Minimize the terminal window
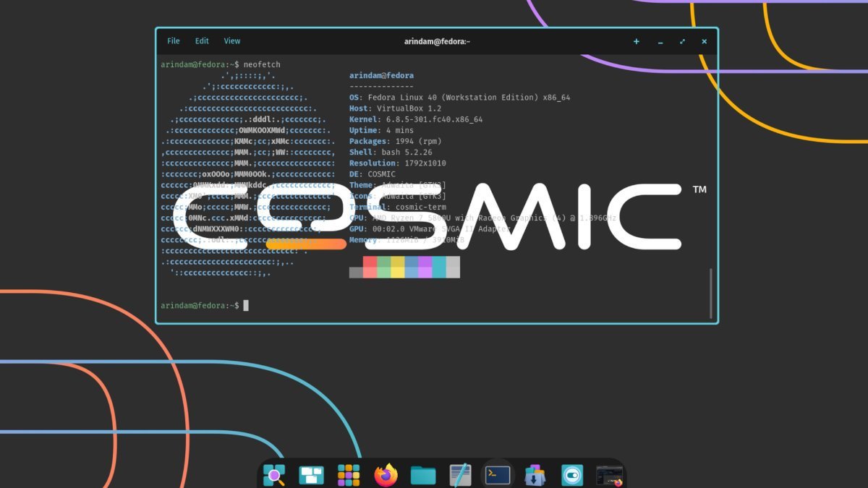Viewport: 868px width, 488px height. pyautogui.click(x=660, y=42)
